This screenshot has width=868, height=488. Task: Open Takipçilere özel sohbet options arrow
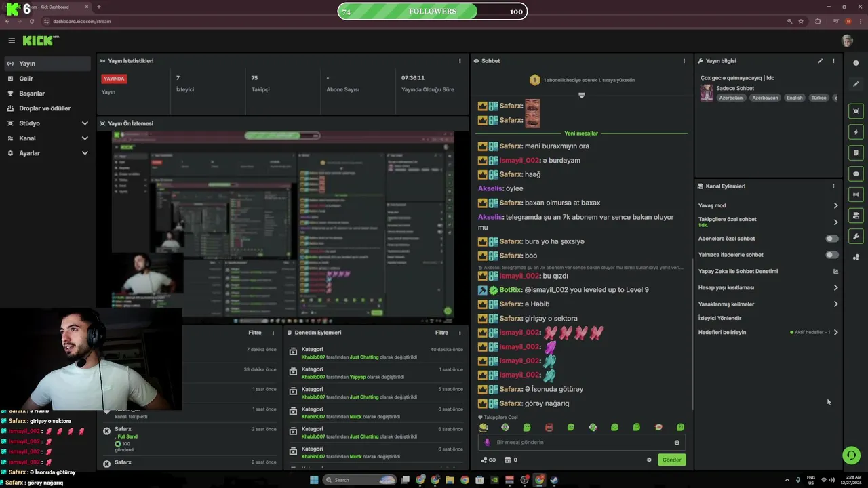835,222
